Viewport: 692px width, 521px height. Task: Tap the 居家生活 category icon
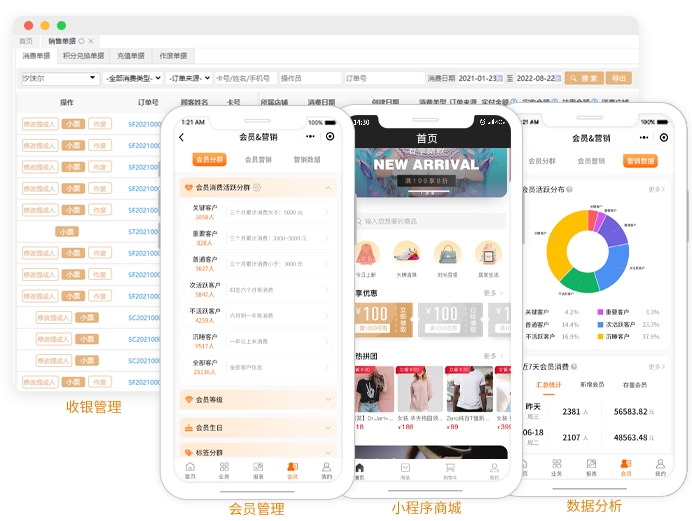pyautogui.click(x=488, y=253)
